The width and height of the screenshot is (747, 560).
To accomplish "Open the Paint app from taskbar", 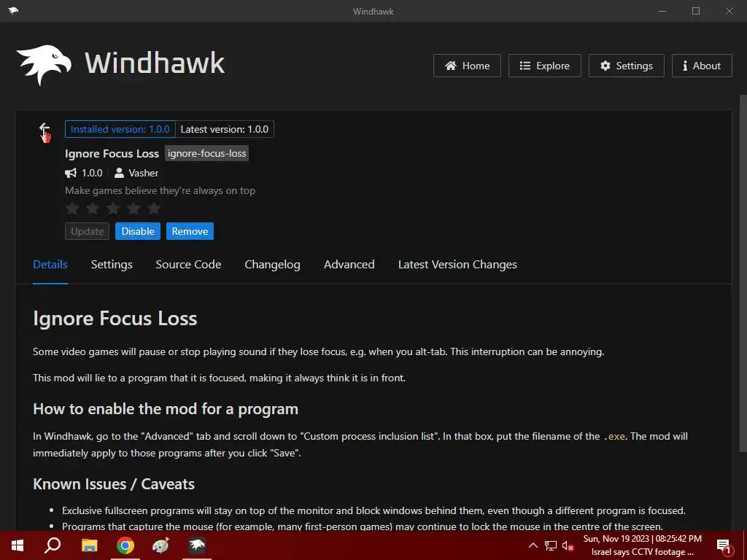I will [x=160, y=545].
